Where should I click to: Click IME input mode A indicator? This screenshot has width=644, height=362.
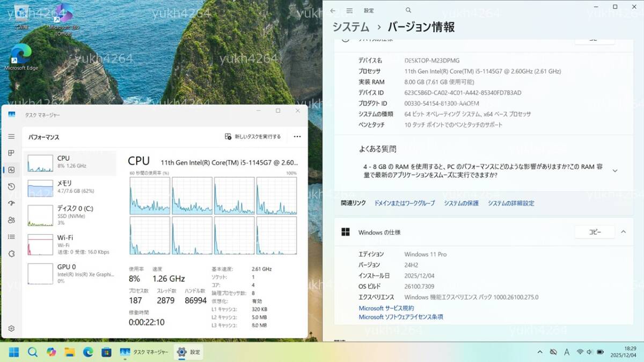(x=567, y=352)
